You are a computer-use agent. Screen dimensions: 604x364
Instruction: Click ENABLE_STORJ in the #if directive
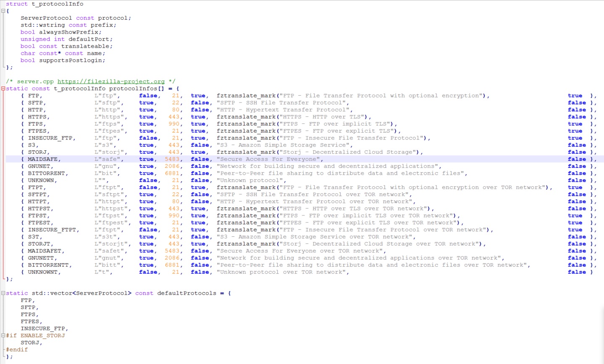(42, 335)
